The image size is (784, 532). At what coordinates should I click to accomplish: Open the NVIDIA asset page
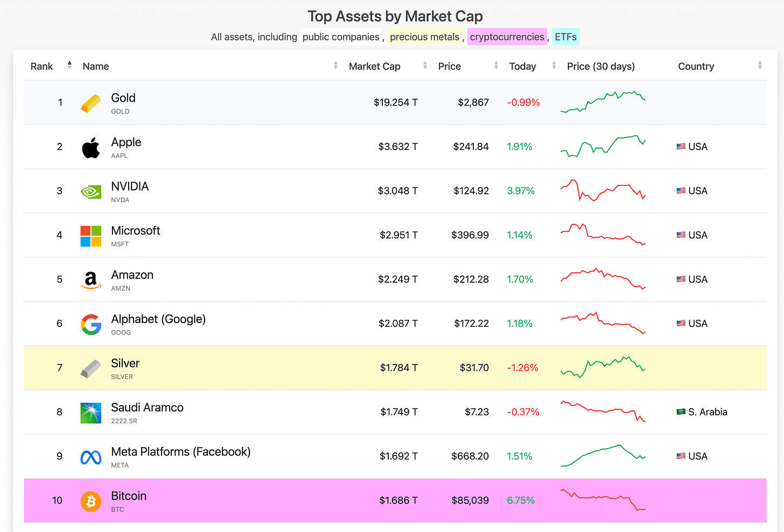(130, 186)
